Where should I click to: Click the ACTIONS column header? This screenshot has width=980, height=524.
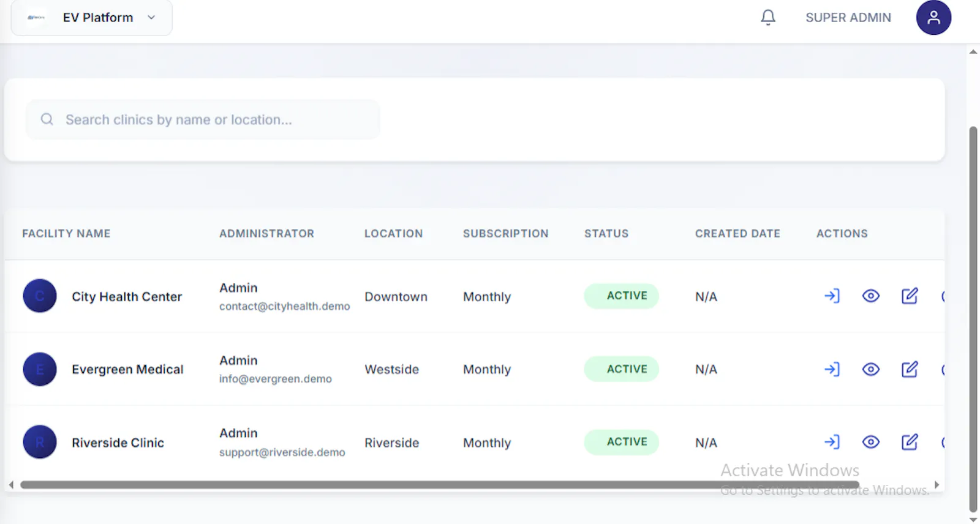click(842, 233)
